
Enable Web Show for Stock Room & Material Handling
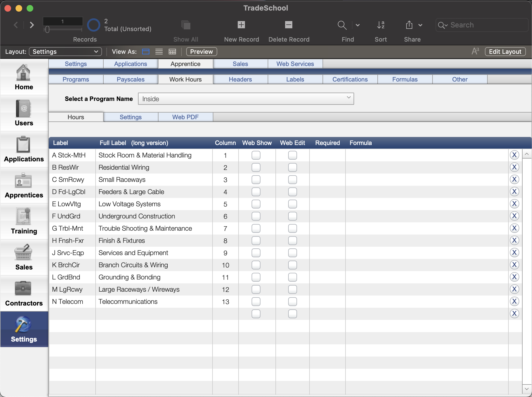(256, 155)
